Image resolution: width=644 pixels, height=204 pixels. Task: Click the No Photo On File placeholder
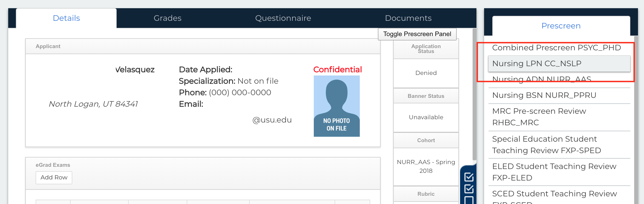337,106
